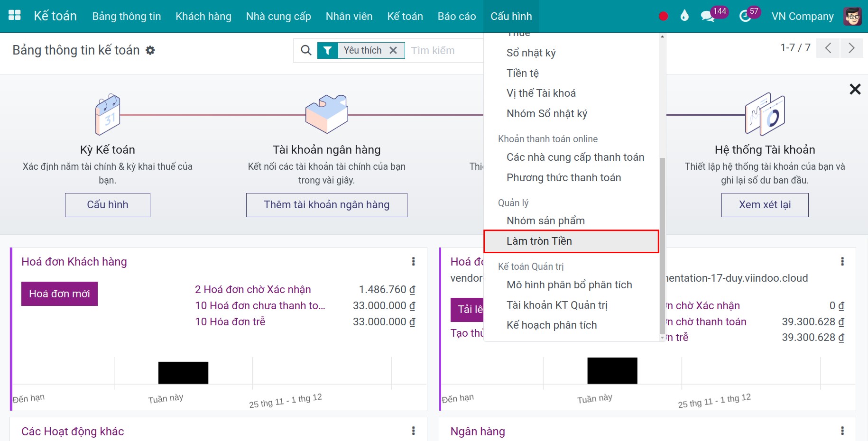The width and height of the screenshot is (868, 441).
Task: Click the droplet icon in top bar
Action: click(684, 16)
